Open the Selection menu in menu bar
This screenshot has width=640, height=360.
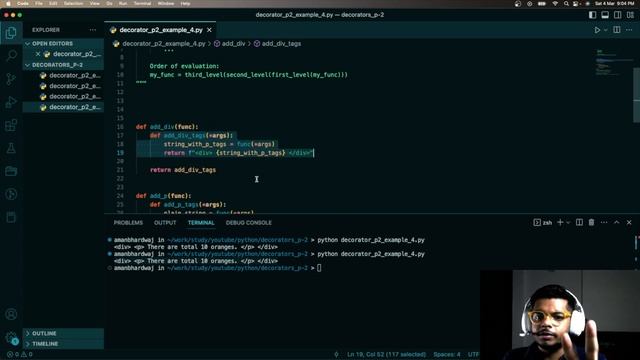pos(73,3)
